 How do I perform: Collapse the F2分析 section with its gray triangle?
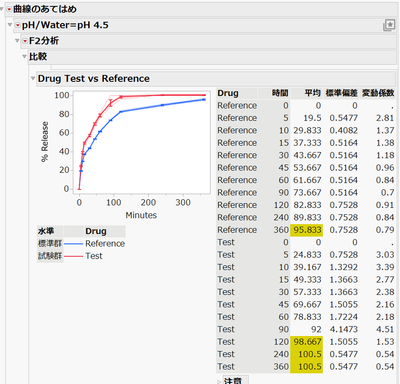[17, 41]
